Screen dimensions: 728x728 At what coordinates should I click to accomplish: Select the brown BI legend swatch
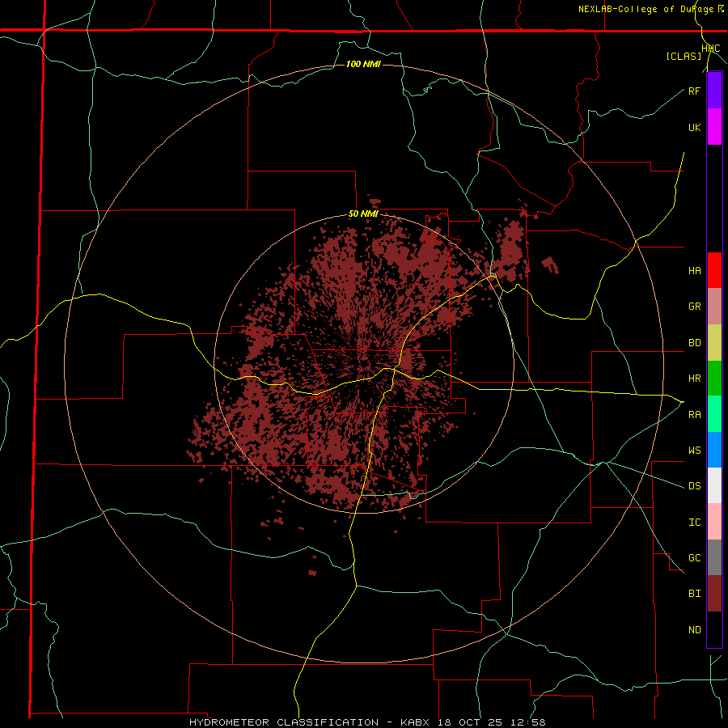[714, 594]
